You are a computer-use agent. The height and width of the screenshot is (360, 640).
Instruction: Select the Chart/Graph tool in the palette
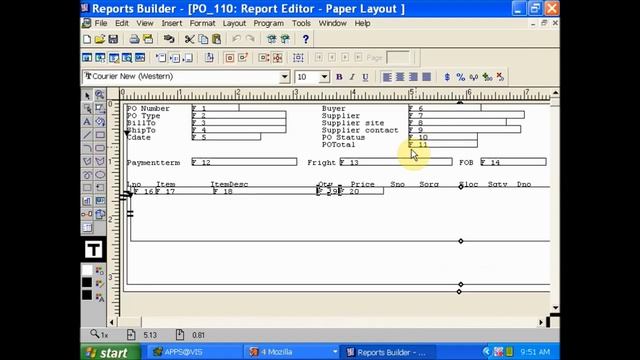[x=87, y=201]
